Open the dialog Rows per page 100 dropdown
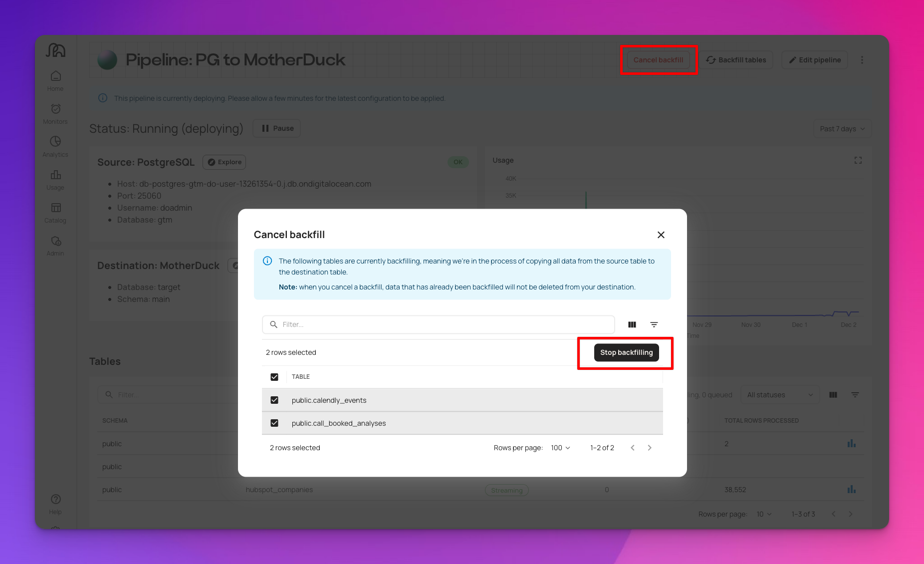Image resolution: width=924 pixels, height=564 pixels. (x=560, y=448)
